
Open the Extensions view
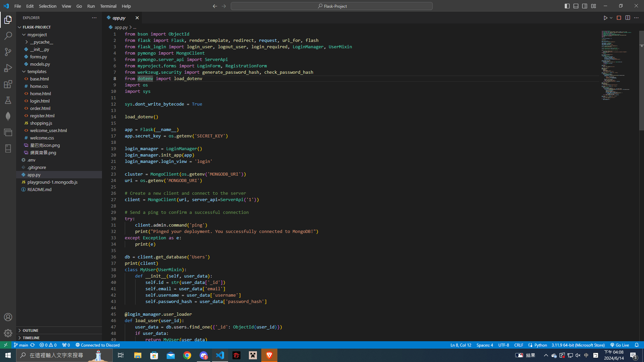coord(8,84)
